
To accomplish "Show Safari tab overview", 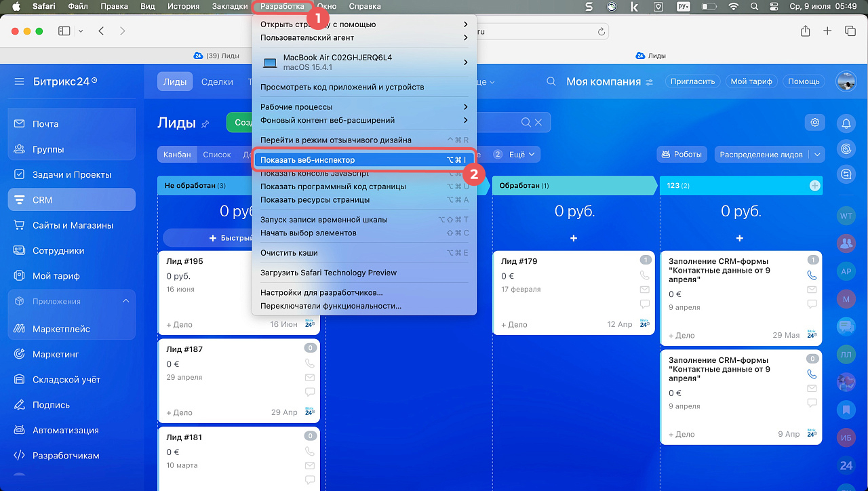I will [x=850, y=31].
